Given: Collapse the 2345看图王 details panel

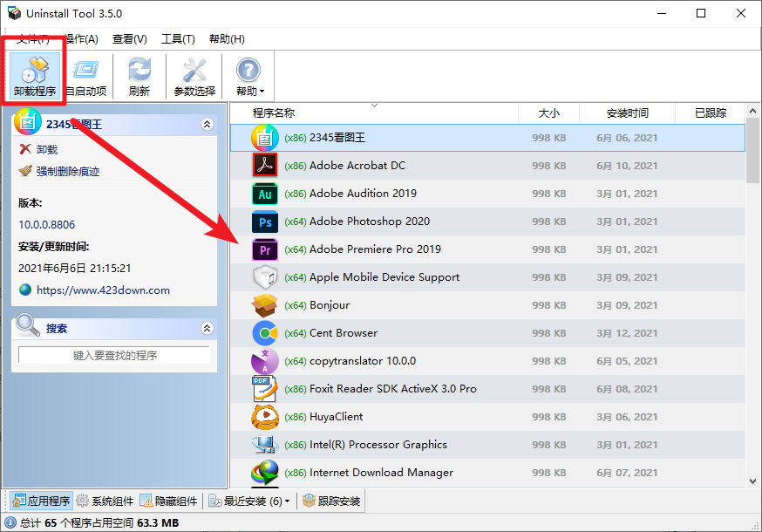Looking at the screenshot, I should click(x=207, y=124).
